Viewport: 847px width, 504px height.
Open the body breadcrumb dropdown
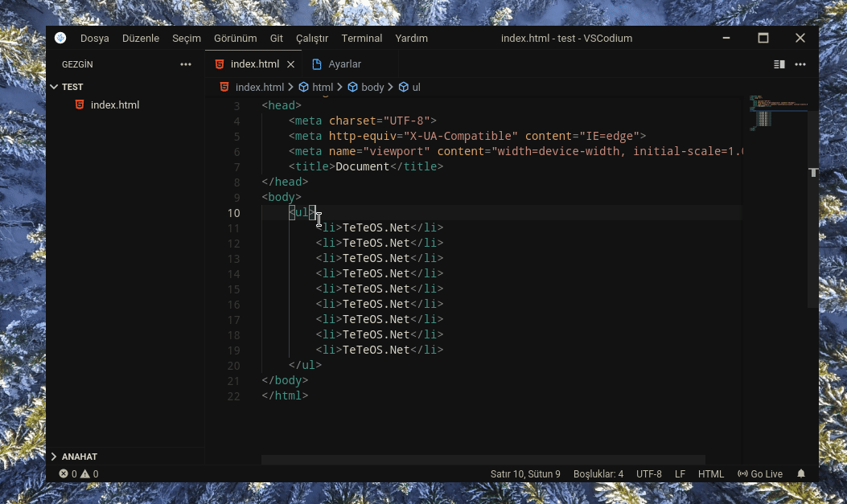click(373, 87)
